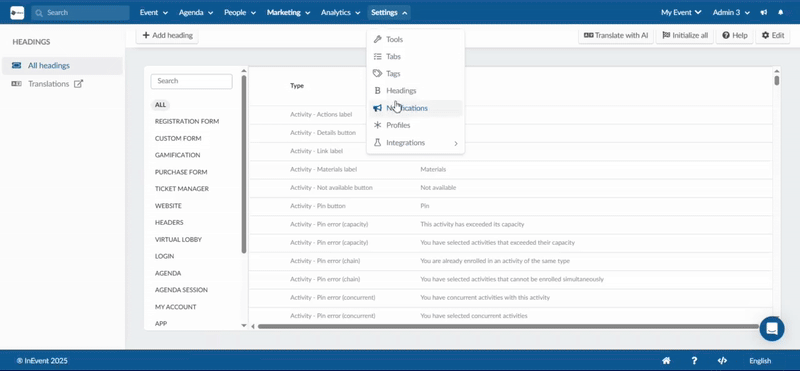Viewport: 800px width, 371px height.
Task: Click the search magnifier icon
Action: (39, 13)
